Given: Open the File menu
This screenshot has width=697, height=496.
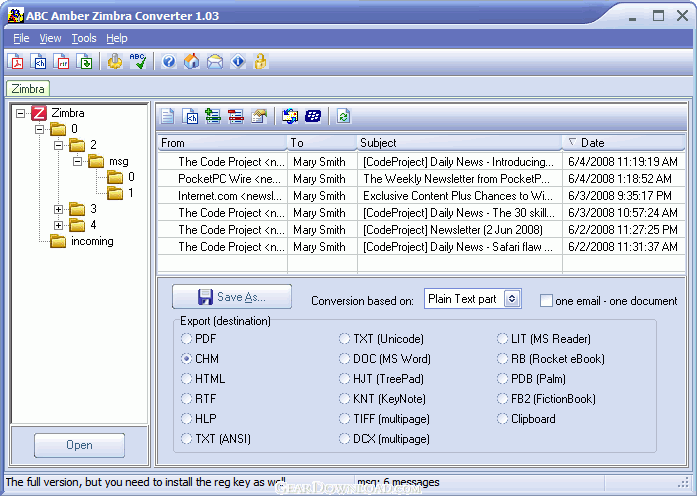Looking at the screenshot, I should pyautogui.click(x=21, y=38).
